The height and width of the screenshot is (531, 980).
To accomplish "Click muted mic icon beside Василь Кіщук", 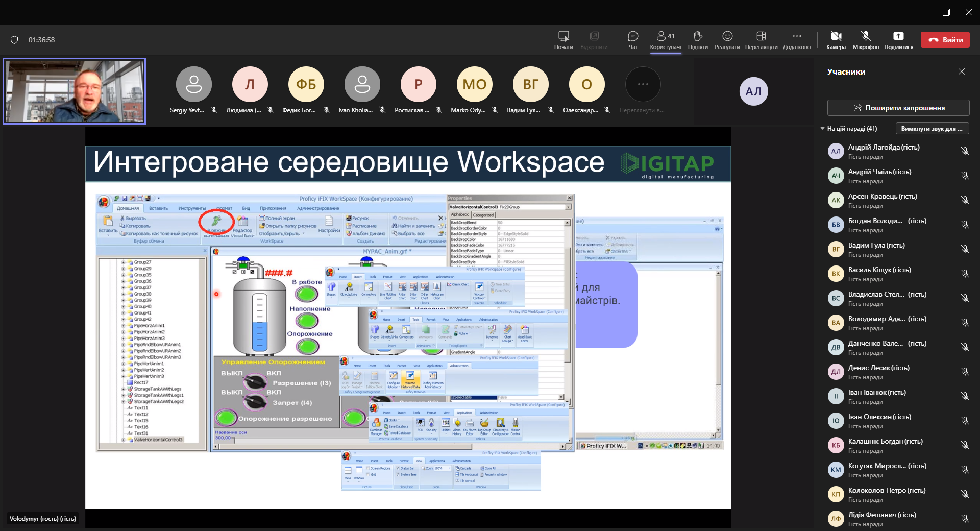I will click(965, 274).
